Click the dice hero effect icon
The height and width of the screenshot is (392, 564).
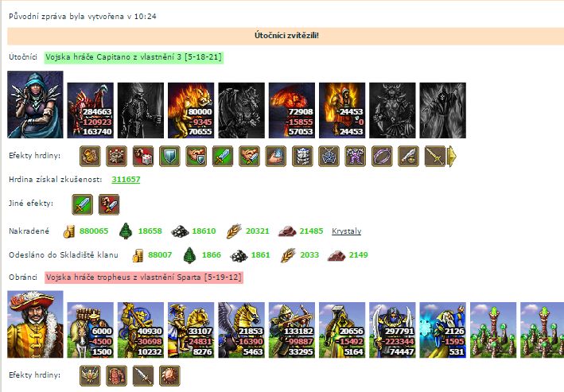(143, 156)
